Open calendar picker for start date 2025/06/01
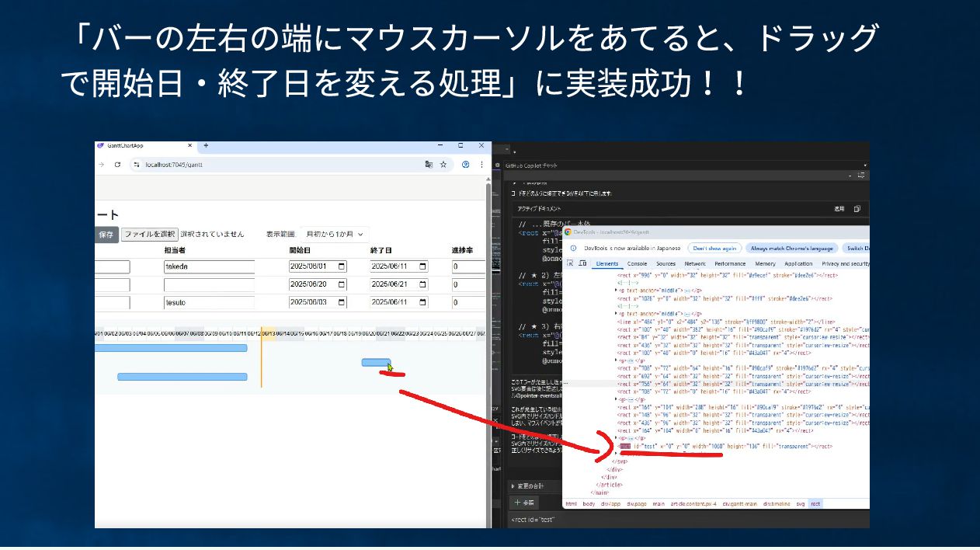The height and width of the screenshot is (550, 980). [x=341, y=266]
